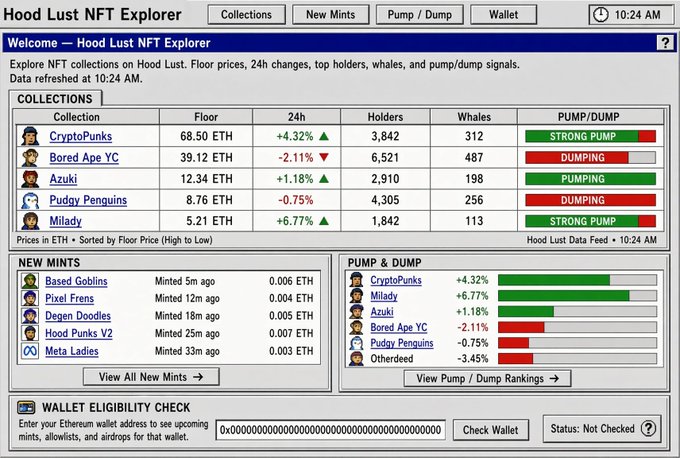The width and height of the screenshot is (680, 458).
Task: Click the Azuki PUMPING signal bar
Action: pyautogui.click(x=590, y=179)
